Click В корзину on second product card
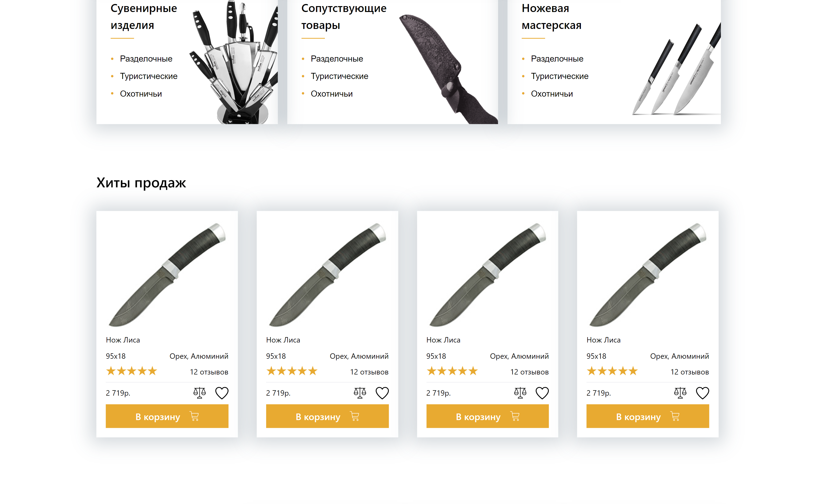The image size is (815, 504). point(327,416)
